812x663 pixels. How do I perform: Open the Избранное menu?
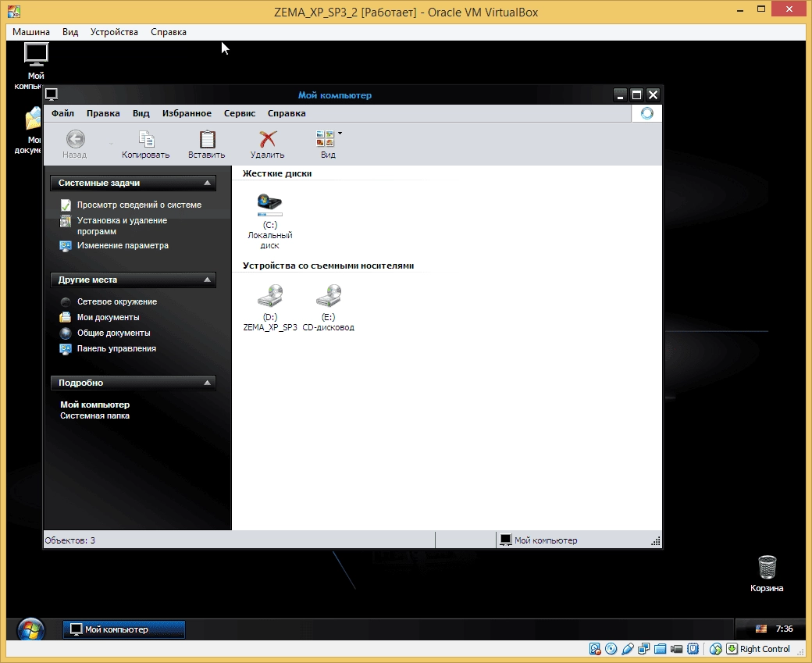[187, 113]
